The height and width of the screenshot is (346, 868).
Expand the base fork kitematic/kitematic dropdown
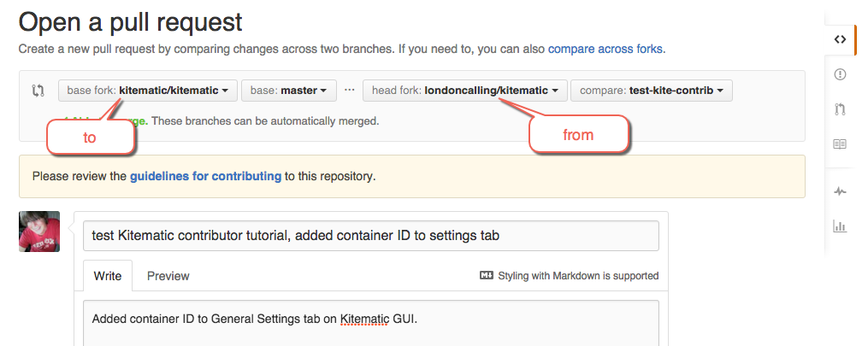(147, 91)
